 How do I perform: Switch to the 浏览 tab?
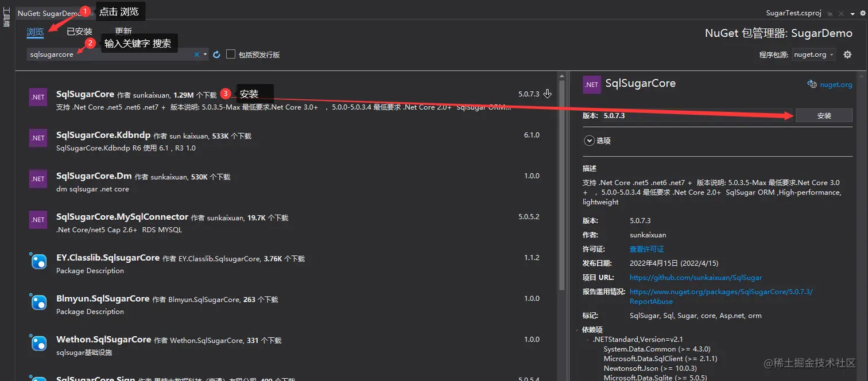tap(35, 32)
